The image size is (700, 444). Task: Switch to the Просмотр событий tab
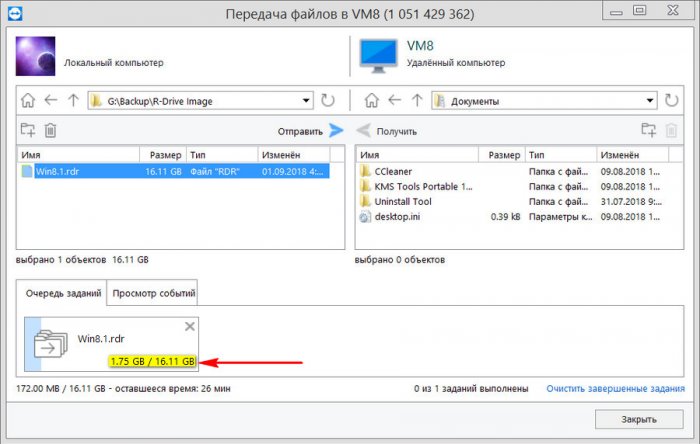pyautogui.click(x=154, y=293)
